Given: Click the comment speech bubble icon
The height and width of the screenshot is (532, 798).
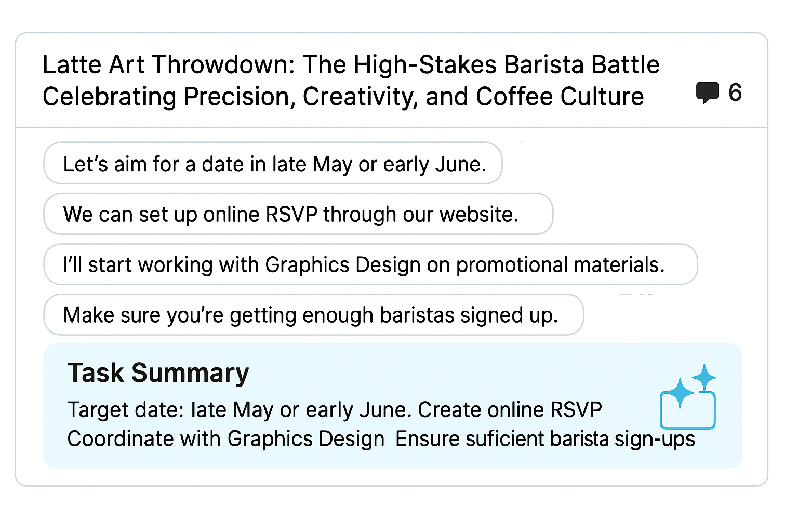Looking at the screenshot, I should (x=707, y=92).
